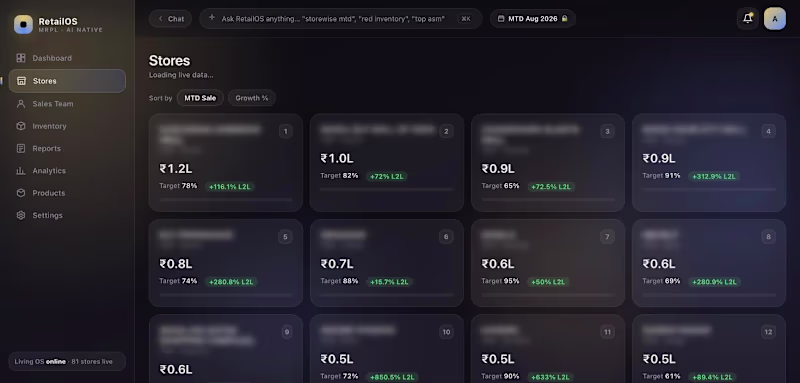Click Target 91% progress bar
The image size is (800, 383).
[709, 189]
